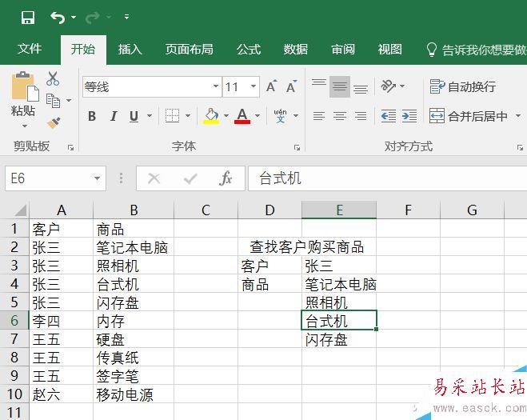This screenshot has width=527, height=420.
Task: Click the Copy icon
Action: (x=53, y=101)
